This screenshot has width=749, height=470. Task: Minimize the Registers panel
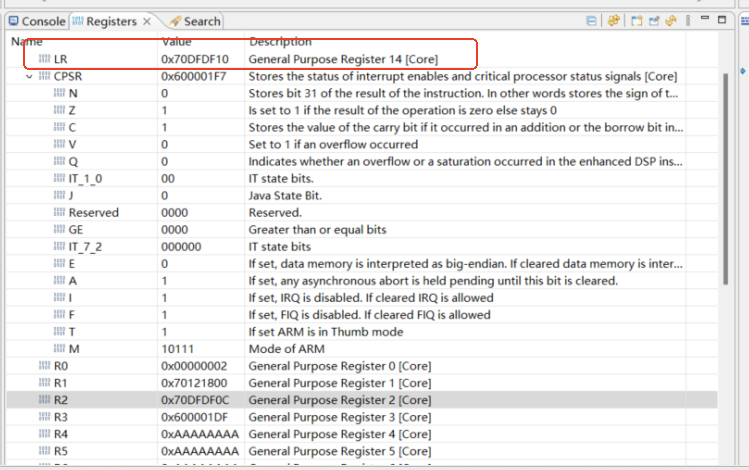pyautogui.click(x=705, y=18)
